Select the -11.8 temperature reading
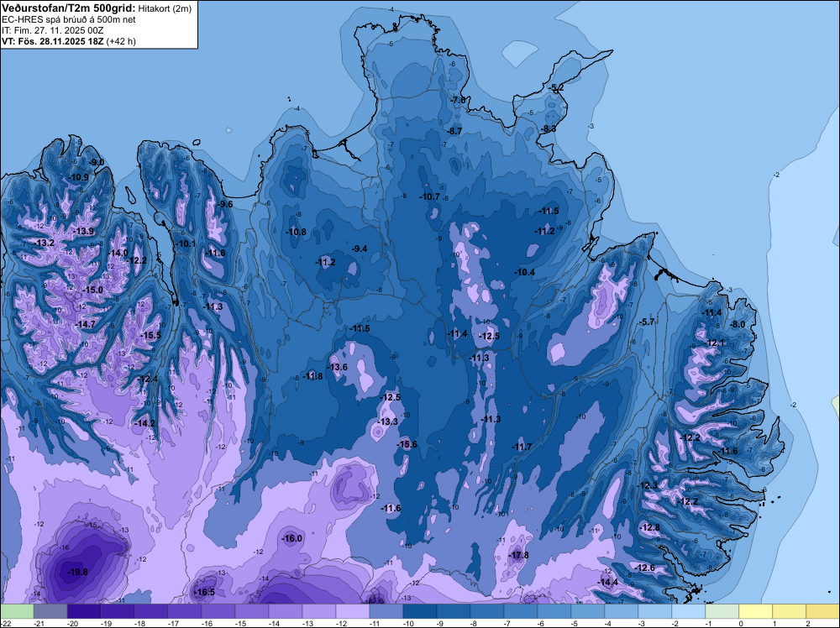 pos(313,376)
